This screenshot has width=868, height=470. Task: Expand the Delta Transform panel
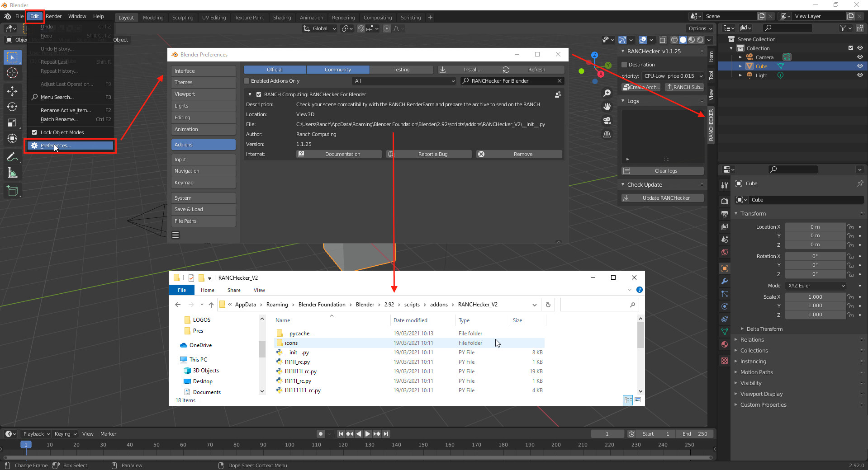[764, 329]
